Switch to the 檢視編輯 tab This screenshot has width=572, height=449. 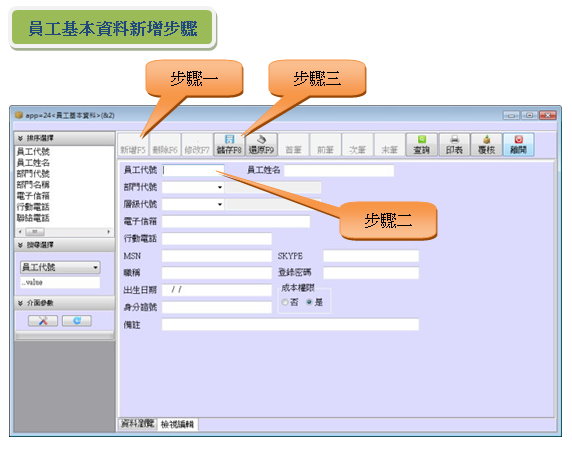(177, 424)
